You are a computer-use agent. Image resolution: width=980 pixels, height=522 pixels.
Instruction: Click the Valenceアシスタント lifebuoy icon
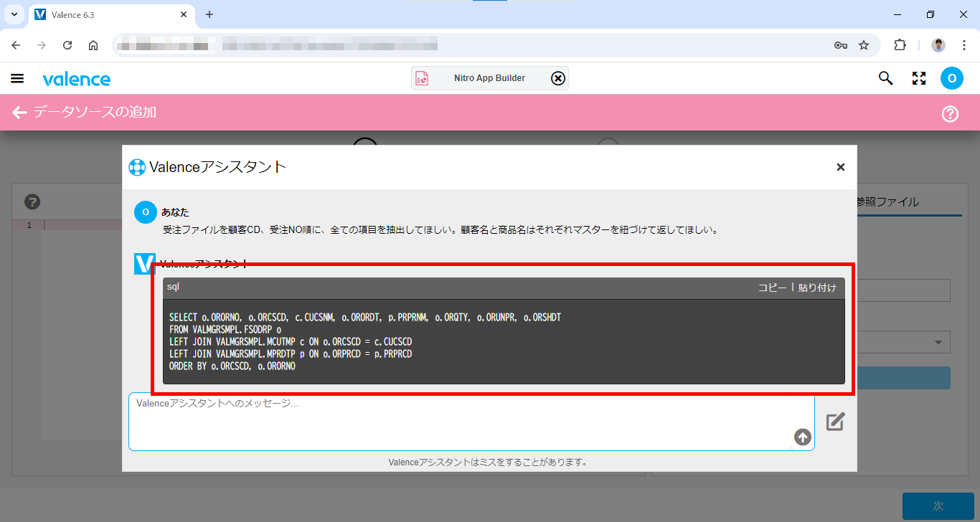[137, 167]
